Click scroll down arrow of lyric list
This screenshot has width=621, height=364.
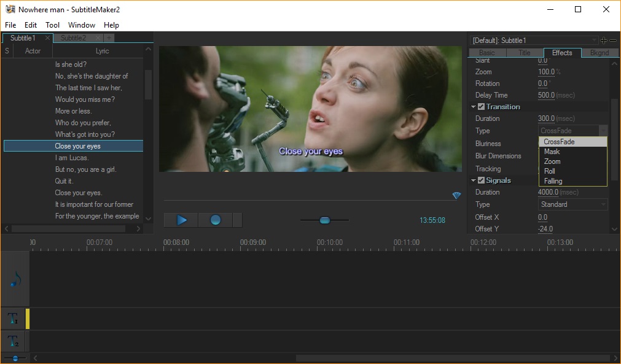(149, 219)
